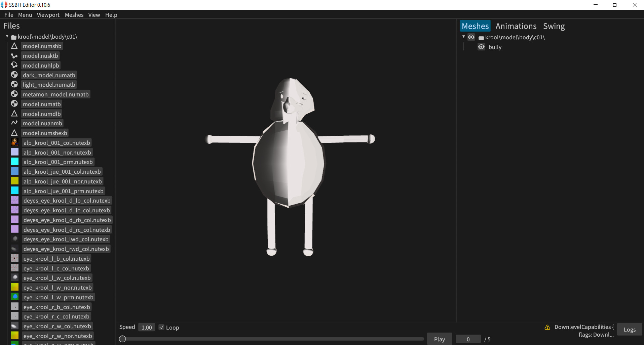Viewport: 644px width, 345px height.
Task: Open dark_model.numatb file
Action: pyautogui.click(x=49, y=75)
